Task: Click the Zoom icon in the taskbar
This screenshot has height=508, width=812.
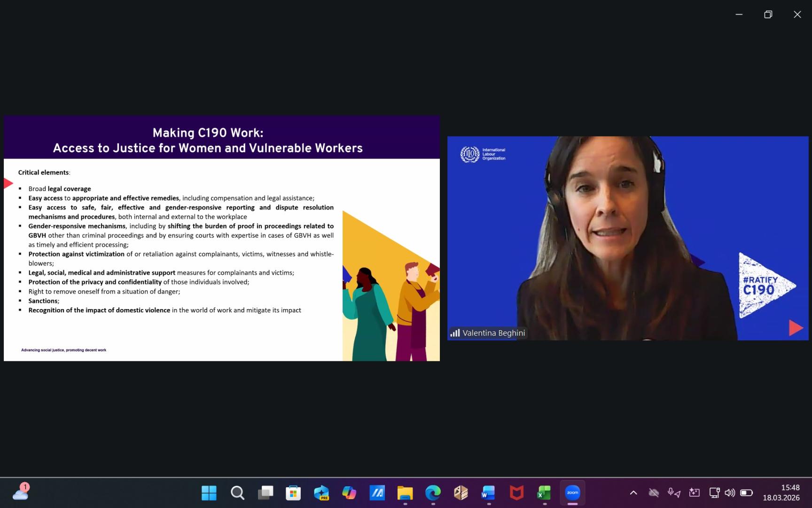Action: click(x=572, y=492)
